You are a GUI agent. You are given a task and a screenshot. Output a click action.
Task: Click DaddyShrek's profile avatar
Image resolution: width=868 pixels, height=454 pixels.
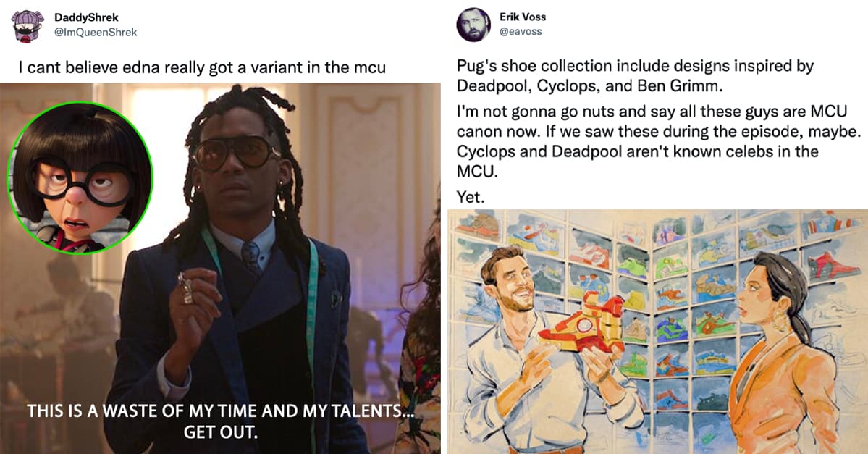(x=29, y=26)
